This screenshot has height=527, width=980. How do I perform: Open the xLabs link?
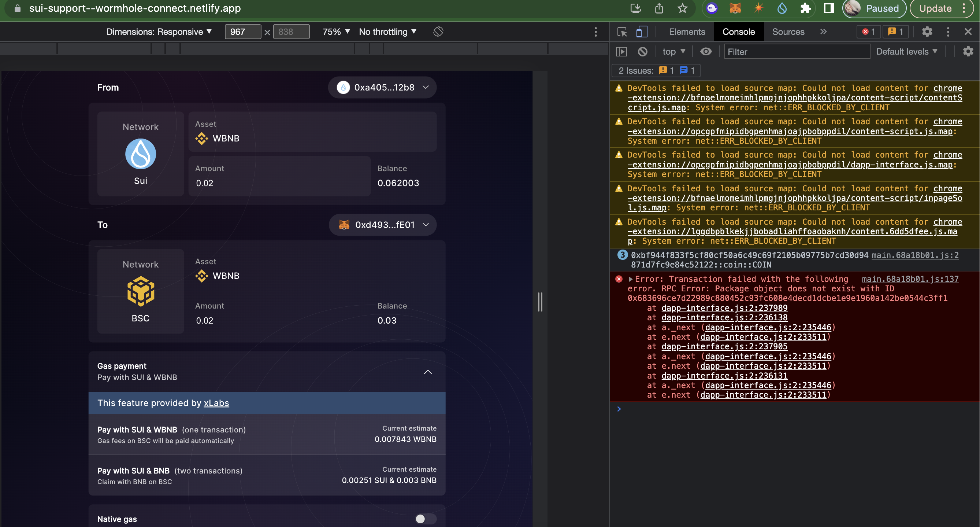216,403
